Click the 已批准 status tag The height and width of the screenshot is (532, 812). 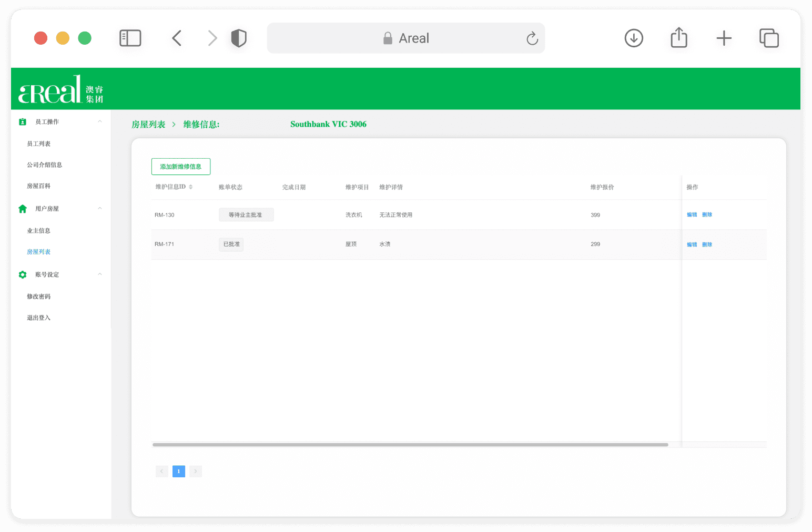[231, 244]
